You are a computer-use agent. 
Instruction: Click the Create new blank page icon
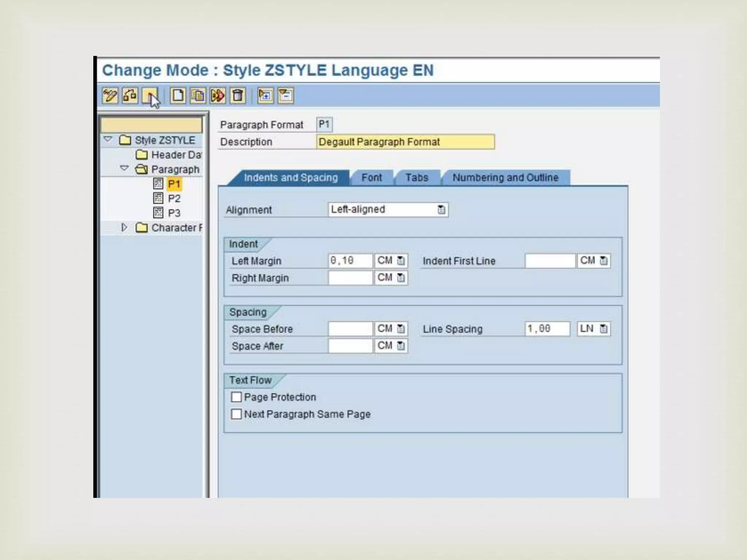(178, 96)
